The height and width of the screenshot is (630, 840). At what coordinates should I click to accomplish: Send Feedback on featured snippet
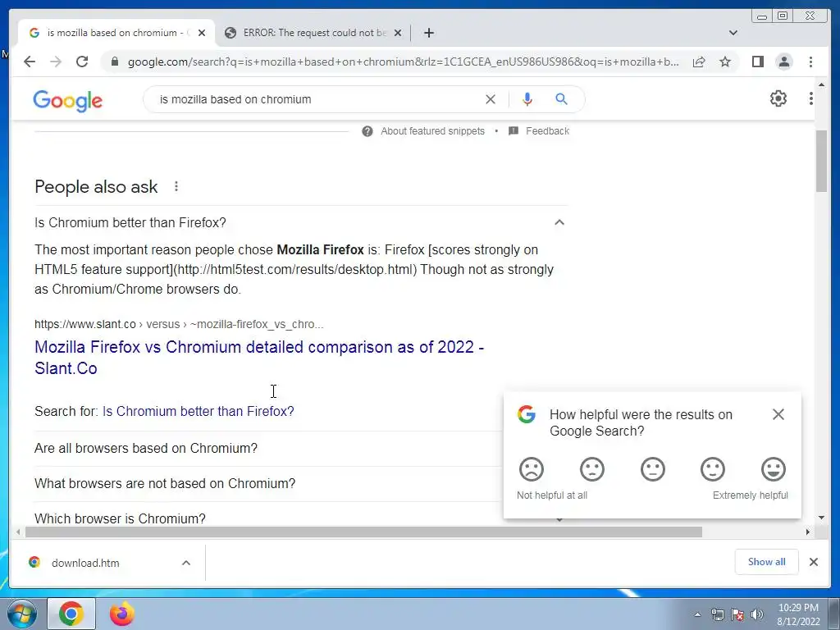pyautogui.click(x=547, y=131)
